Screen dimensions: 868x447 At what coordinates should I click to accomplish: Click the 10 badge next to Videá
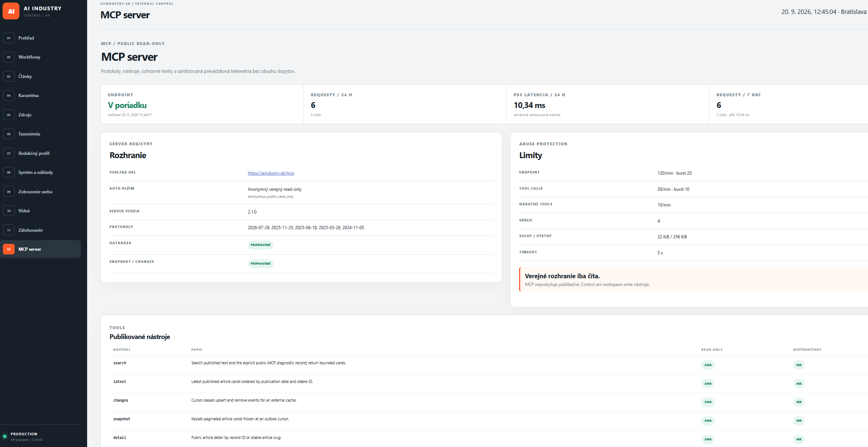click(x=9, y=211)
